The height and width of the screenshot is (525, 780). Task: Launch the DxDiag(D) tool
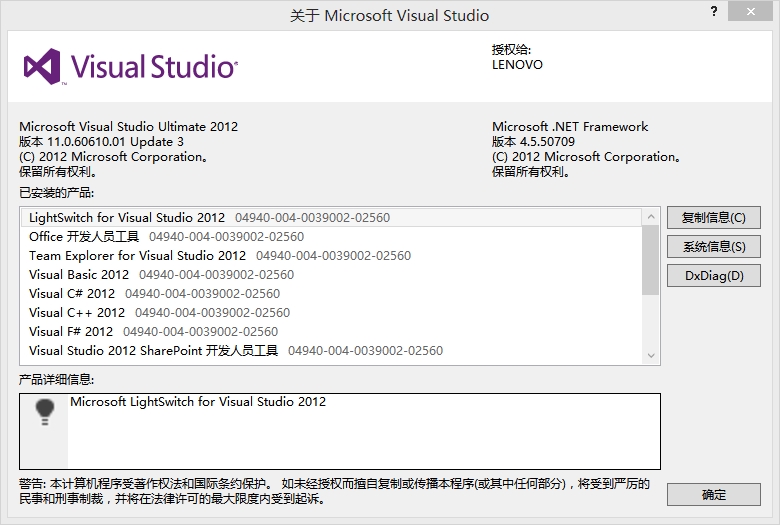(x=713, y=276)
